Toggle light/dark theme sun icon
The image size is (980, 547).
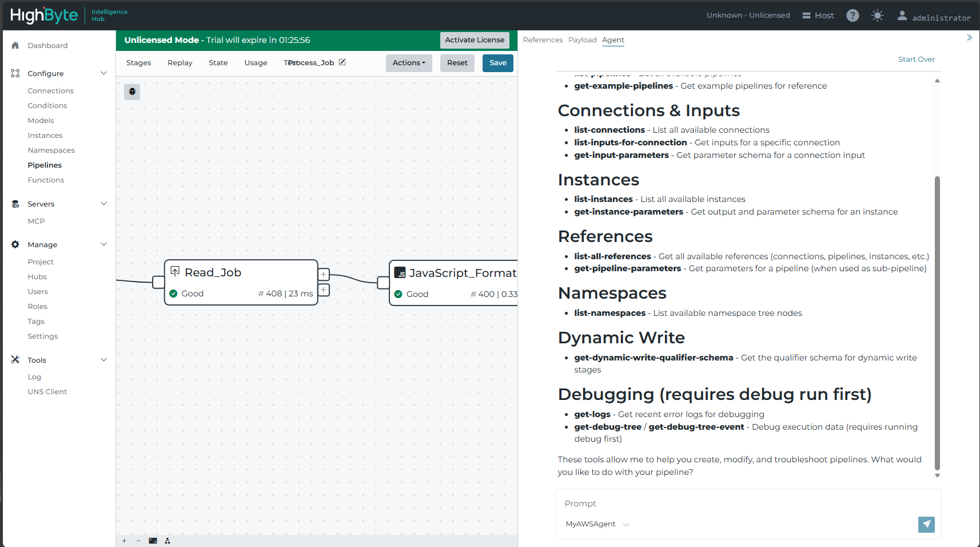click(877, 15)
